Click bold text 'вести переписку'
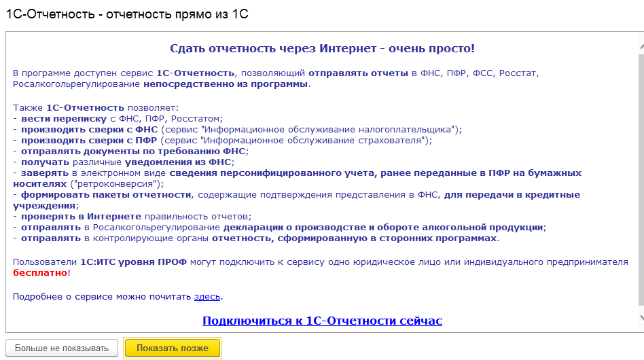The height and width of the screenshot is (360, 644). point(64,119)
